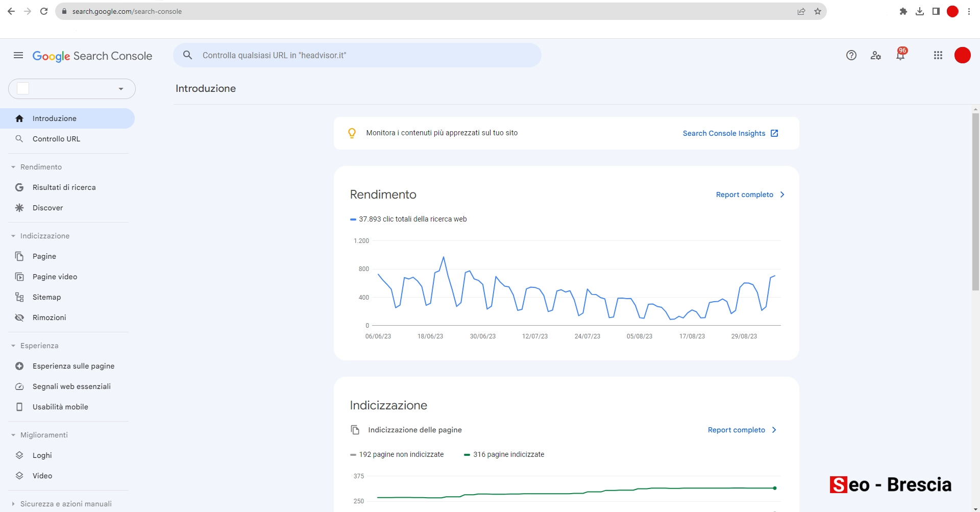Click the site lock icon

(x=64, y=11)
